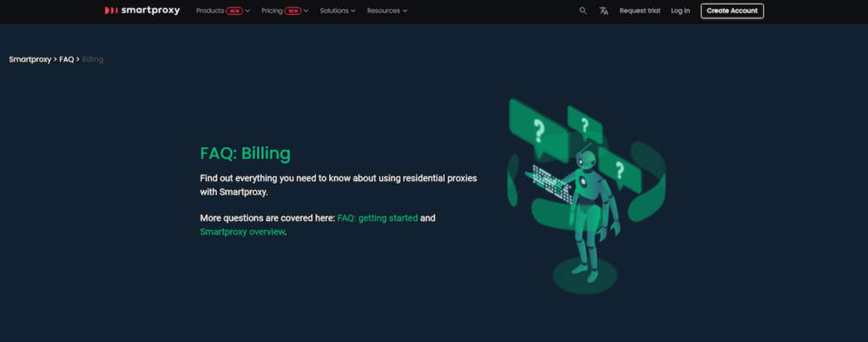Click the Request trial link
The image size is (868, 342).
click(639, 10)
